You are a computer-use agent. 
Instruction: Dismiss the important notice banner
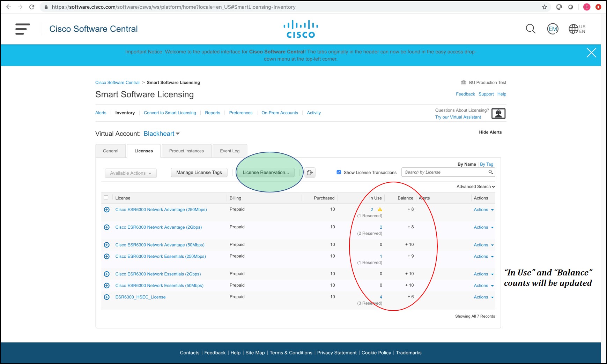coord(591,53)
